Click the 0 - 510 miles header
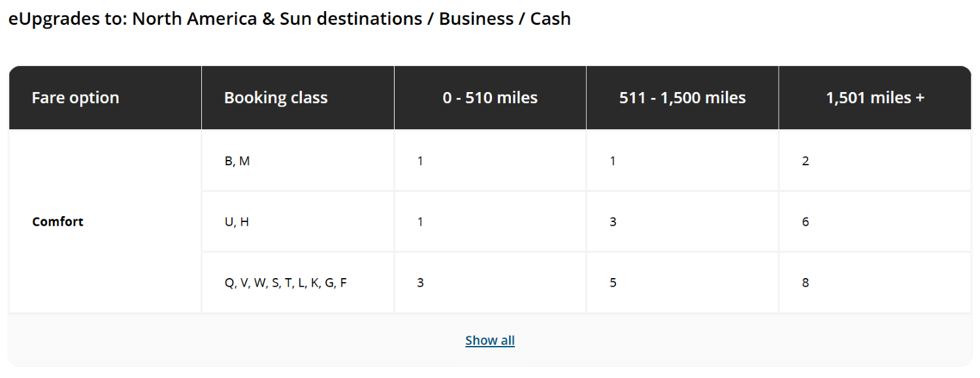Viewport: 980px width, 378px height. (490, 97)
